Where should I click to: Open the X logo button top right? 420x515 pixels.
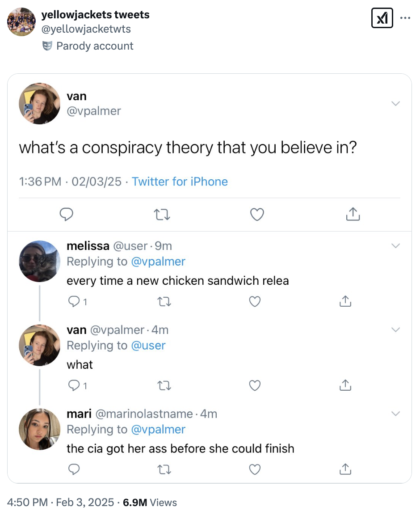coord(382,18)
